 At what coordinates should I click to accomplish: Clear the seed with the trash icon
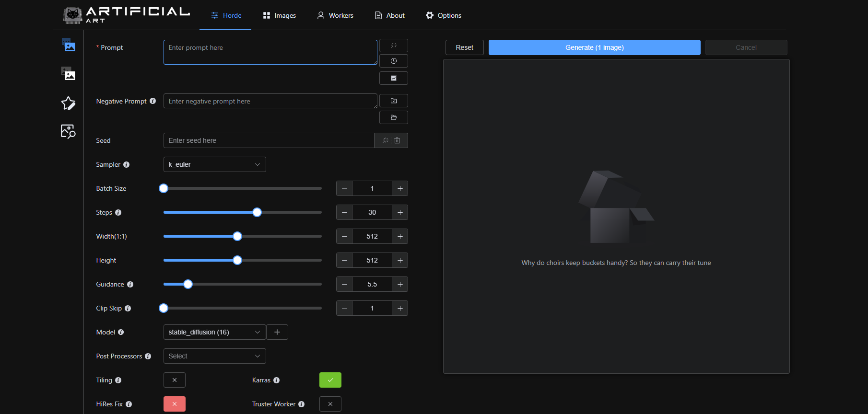click(x=397, y=140)
